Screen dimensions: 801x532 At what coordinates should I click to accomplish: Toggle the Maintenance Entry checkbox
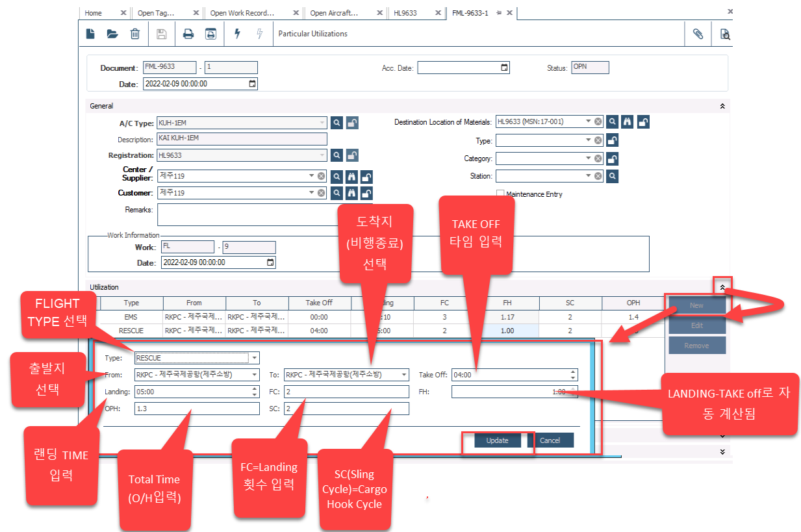[500, 194]
